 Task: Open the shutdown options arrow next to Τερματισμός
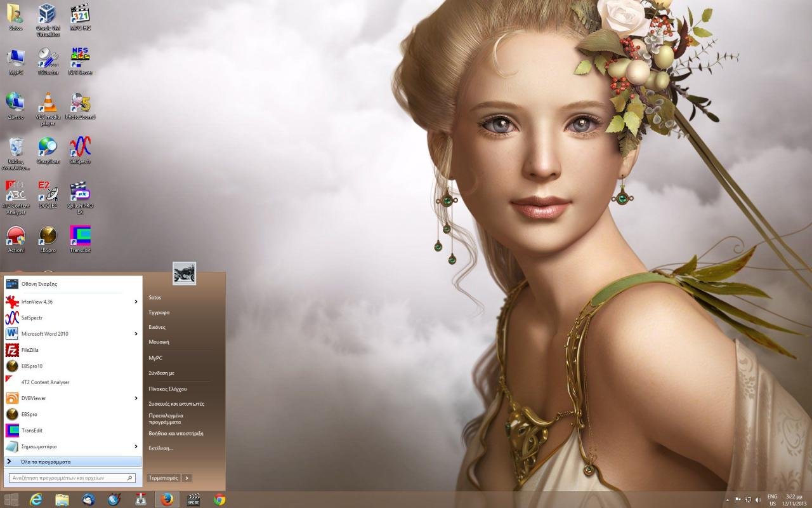[x=186, y=478]
